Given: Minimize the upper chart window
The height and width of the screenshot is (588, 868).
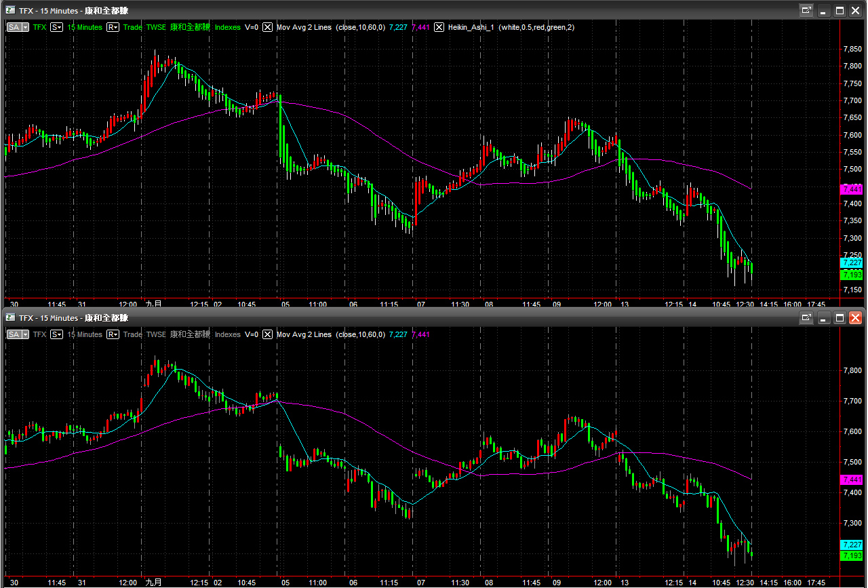Looking at the screenshot, I should tap(824, 10).
